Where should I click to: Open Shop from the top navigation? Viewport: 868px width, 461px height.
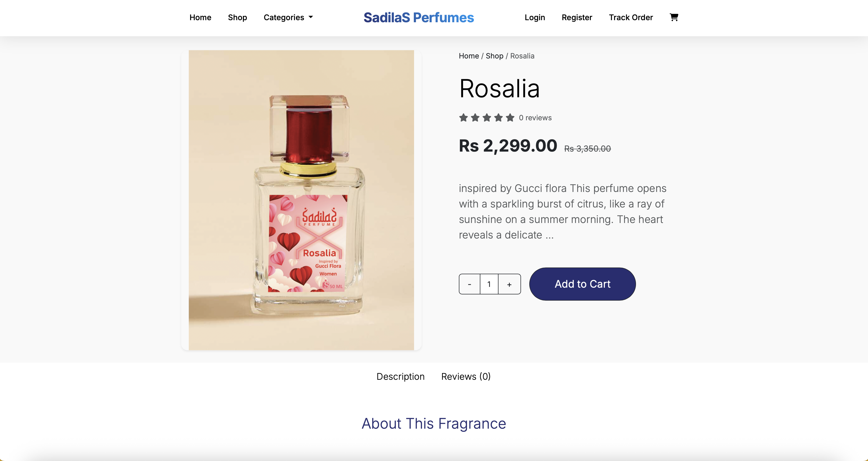click(237, 18)
